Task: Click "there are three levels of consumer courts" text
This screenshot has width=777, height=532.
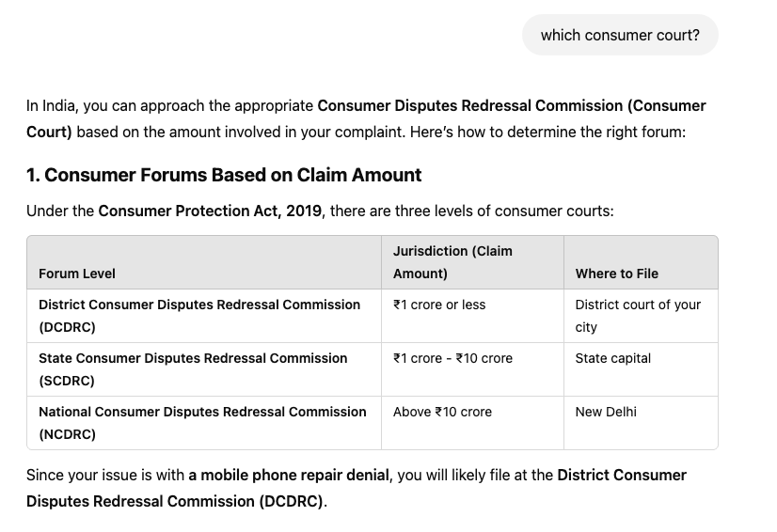Action: coord(471,211)
